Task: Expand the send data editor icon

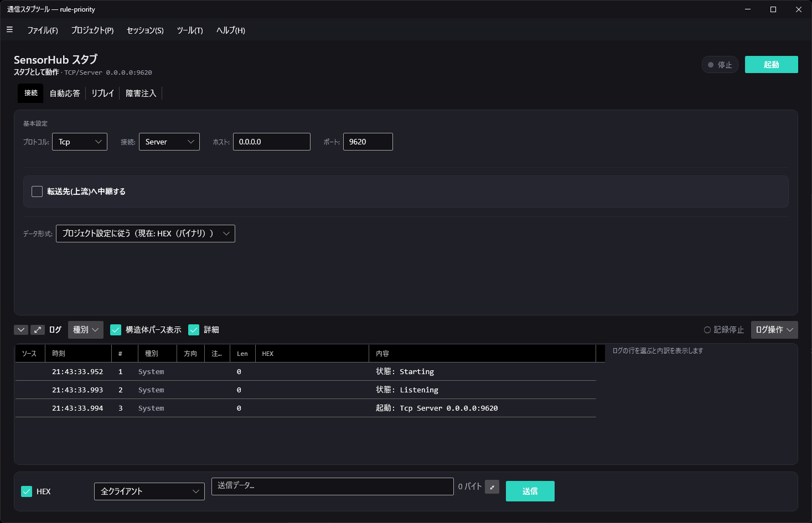Action: (x=492, y=487)
